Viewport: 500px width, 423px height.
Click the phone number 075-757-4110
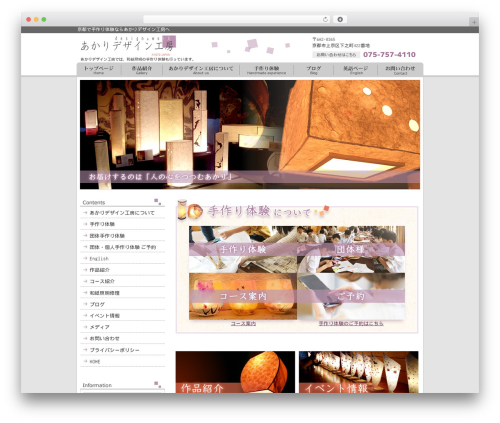click(389, 55)
